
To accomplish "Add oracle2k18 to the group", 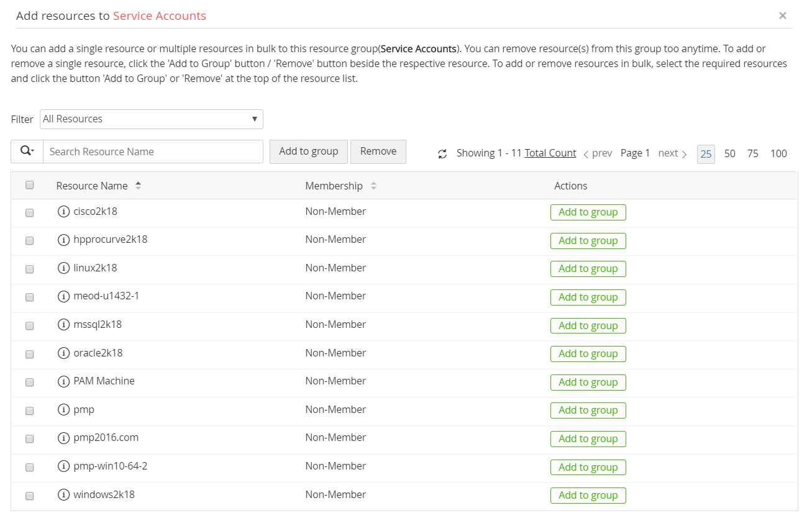I will click(x=588, y=354).
